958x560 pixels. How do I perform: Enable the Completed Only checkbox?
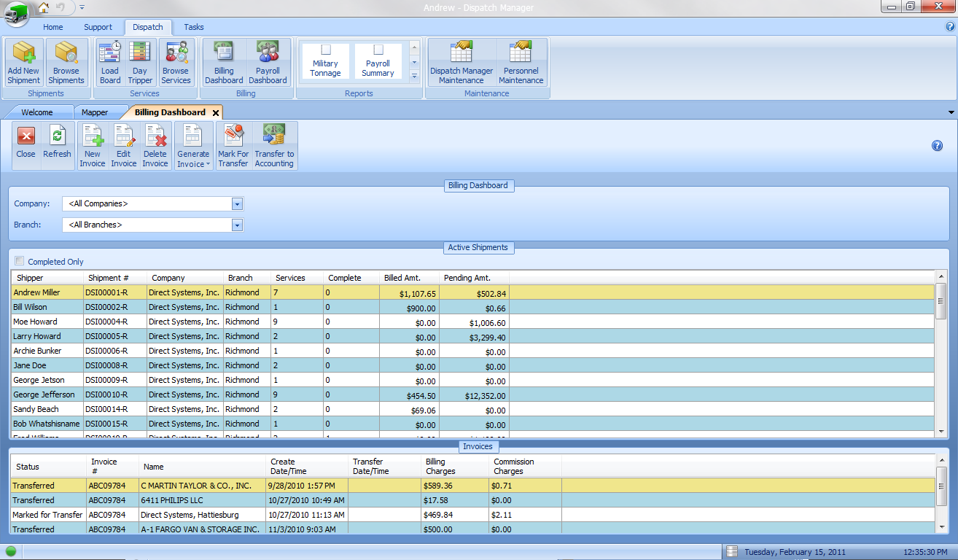pos(20,261)
